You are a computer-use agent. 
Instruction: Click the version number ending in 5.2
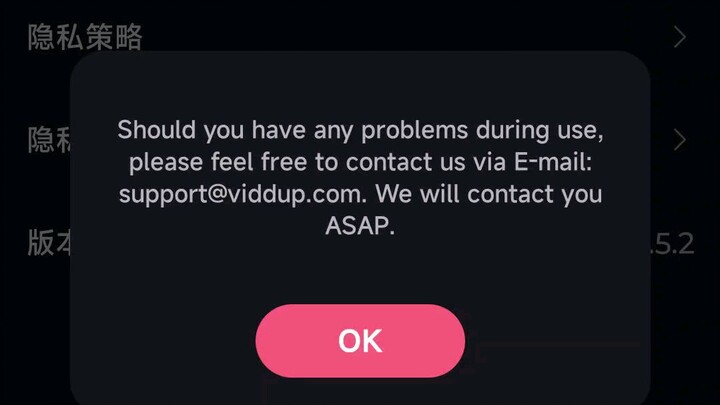pos(672,244)
